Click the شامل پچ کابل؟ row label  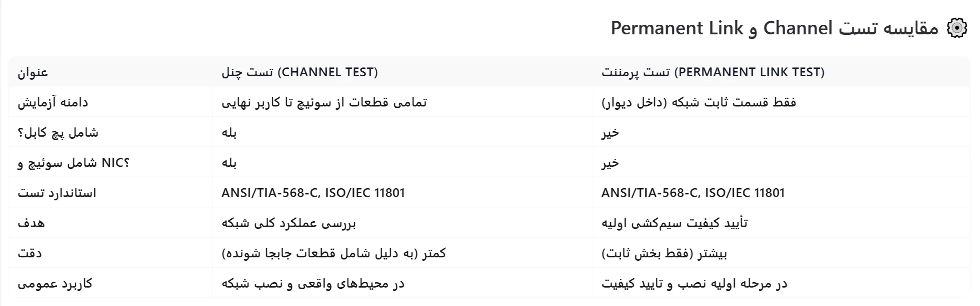click(58, 133)
